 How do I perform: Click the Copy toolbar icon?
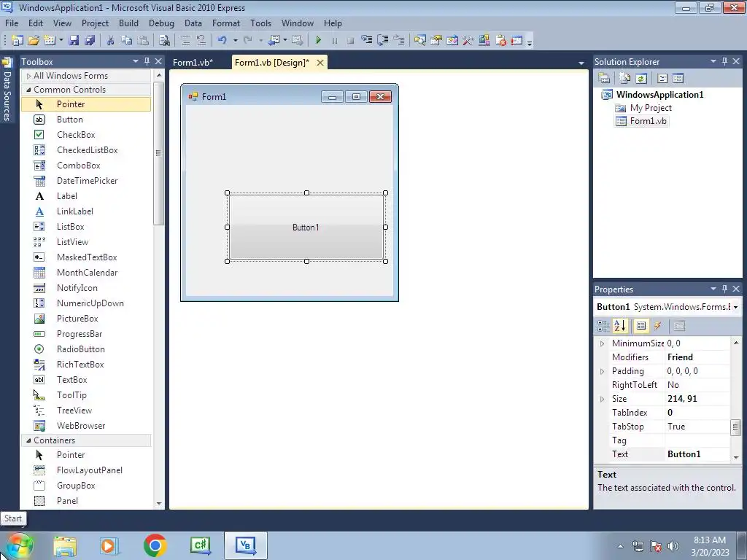pos(126,41)
